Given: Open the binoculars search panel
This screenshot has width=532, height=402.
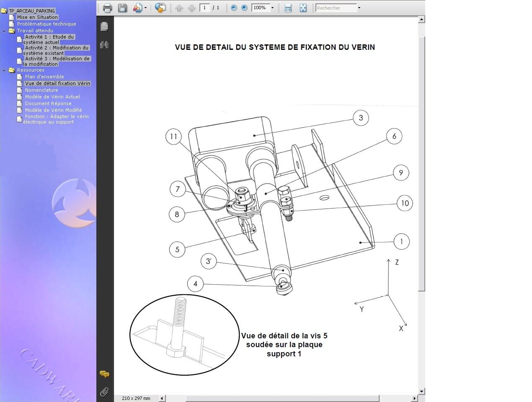Looking at the screenshot, I should 104,44.
